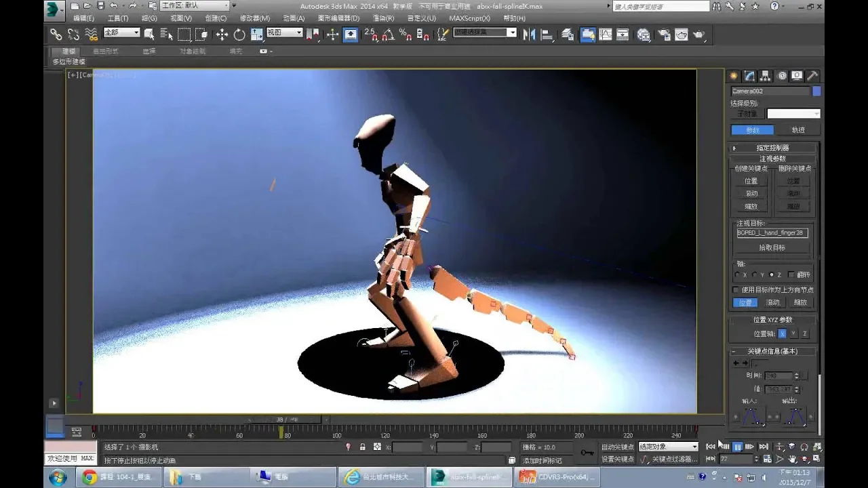The height and width of the screenshot is (488, 868).
Task: Select the X axis radio button
Action: click(x=738, y=275)
